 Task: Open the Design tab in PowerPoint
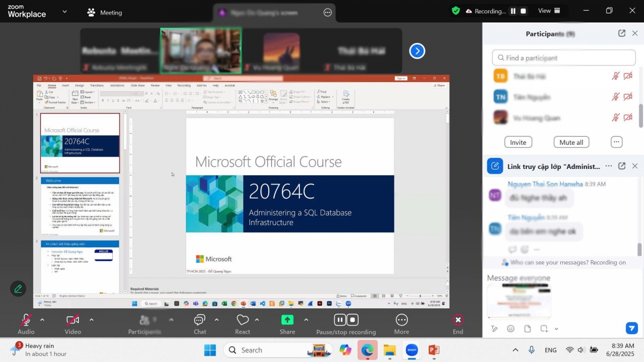(x=79, y=85)
